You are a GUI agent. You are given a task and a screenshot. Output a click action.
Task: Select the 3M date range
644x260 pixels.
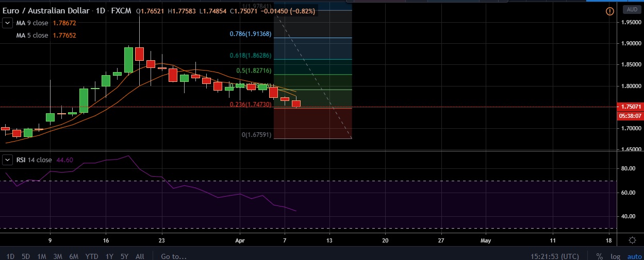(58, 256)
